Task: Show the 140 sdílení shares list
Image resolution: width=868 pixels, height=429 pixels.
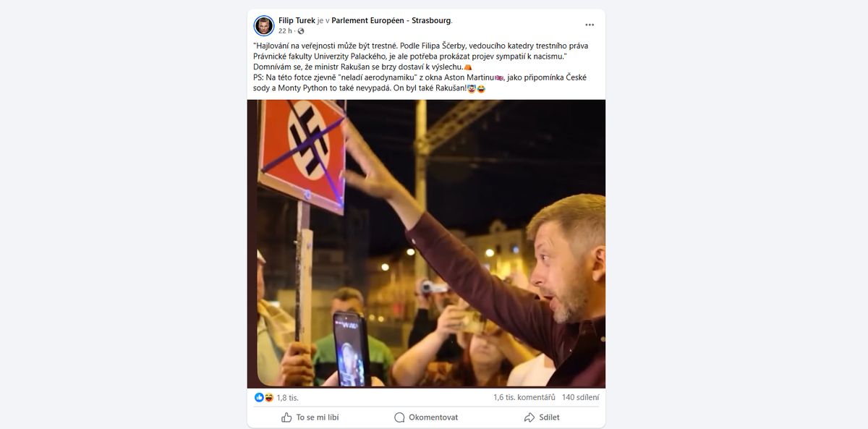Action: pos(580,397)
